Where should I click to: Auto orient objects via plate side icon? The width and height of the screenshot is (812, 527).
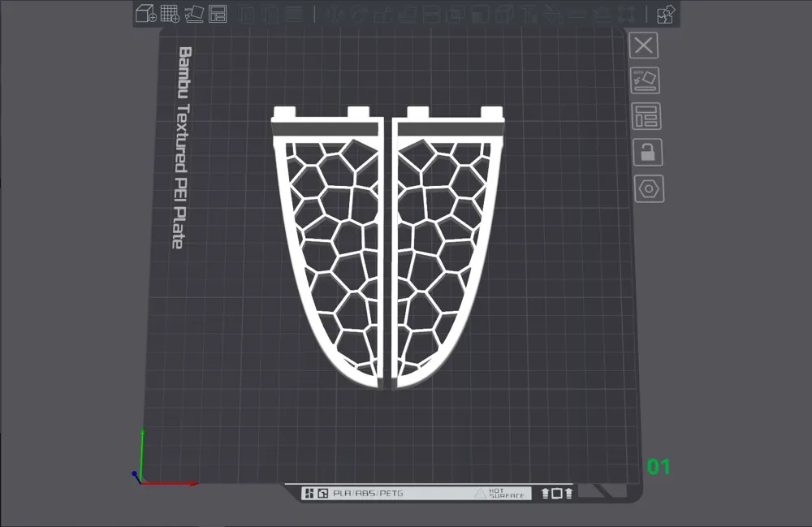coord(646,80)
